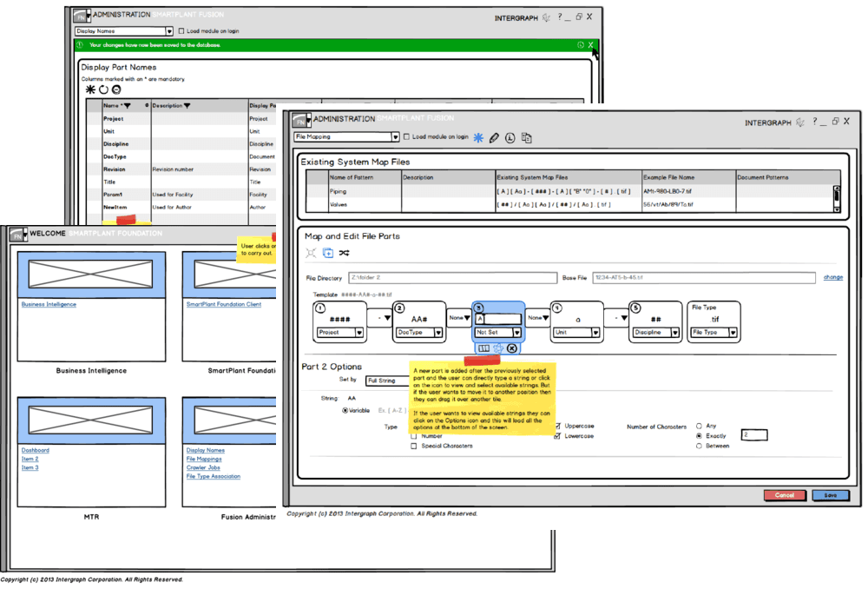Click the view strings icon below part 3 tile
The width and height of the screenshot is (868, 589).
[483, 348]
